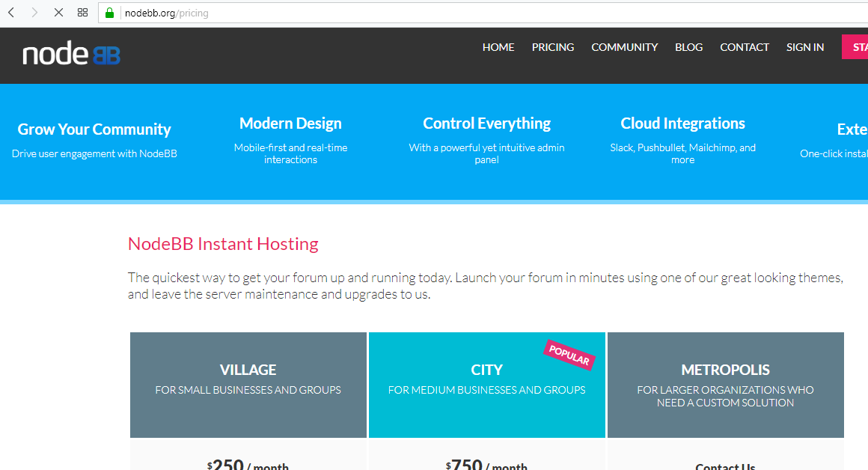Select the METROPOLIS plan header

(x=725, y=370)
